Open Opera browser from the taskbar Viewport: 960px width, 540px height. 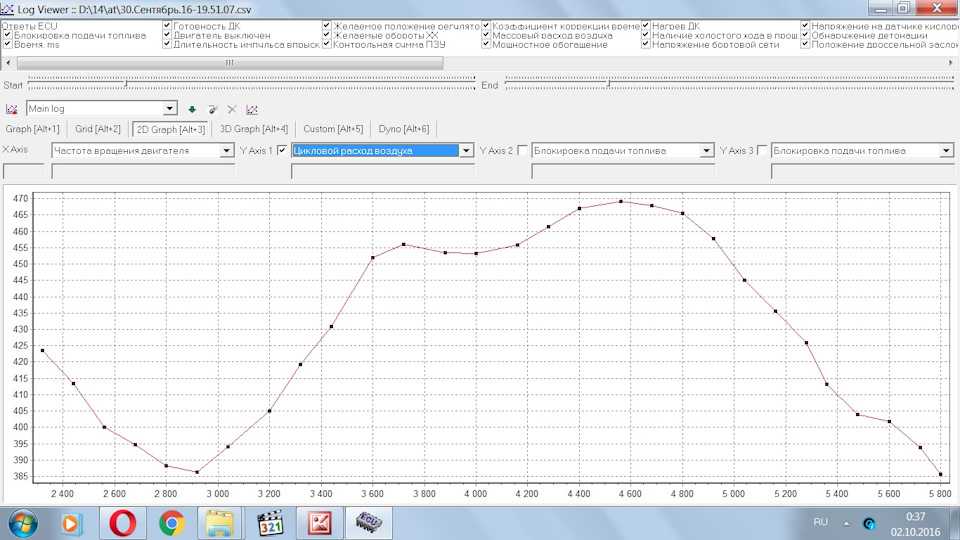123,522
